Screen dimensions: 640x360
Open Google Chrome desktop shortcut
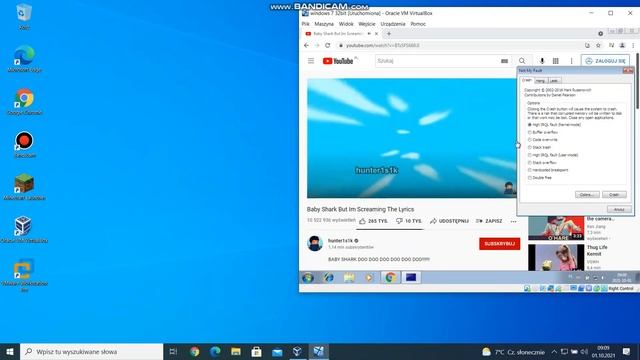24,102
